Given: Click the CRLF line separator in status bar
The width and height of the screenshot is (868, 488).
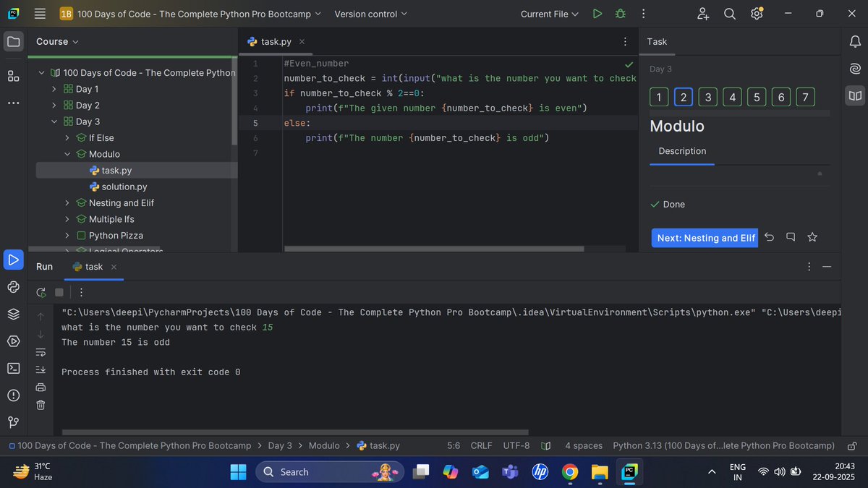Looking at the screenshot, I should 481,446.
